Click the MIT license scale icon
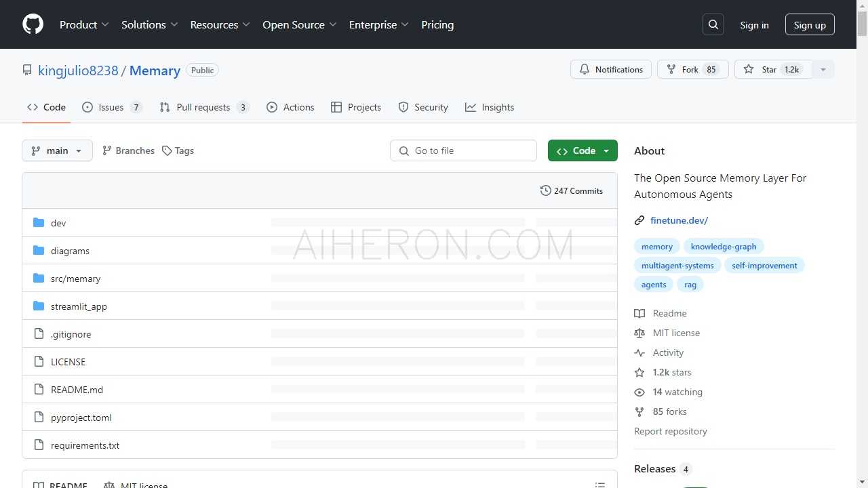868x488 pixels. coord(639,333)
